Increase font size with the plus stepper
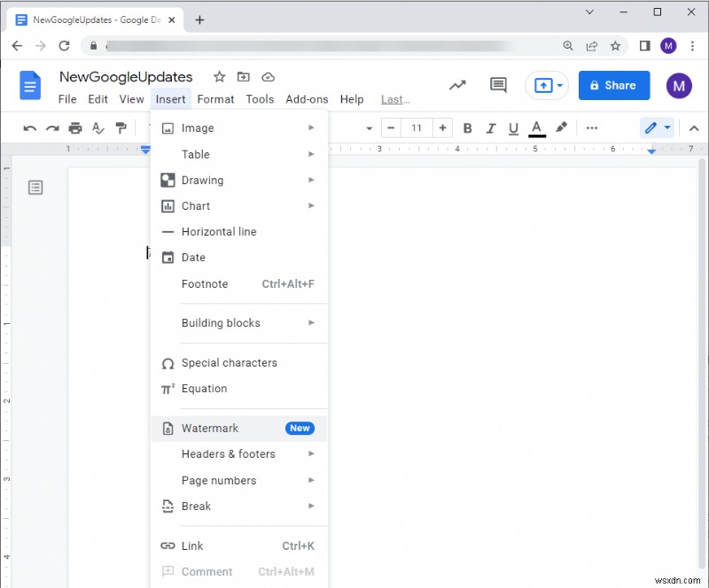This screenshot has width=709, height=588. pos(442,128)
